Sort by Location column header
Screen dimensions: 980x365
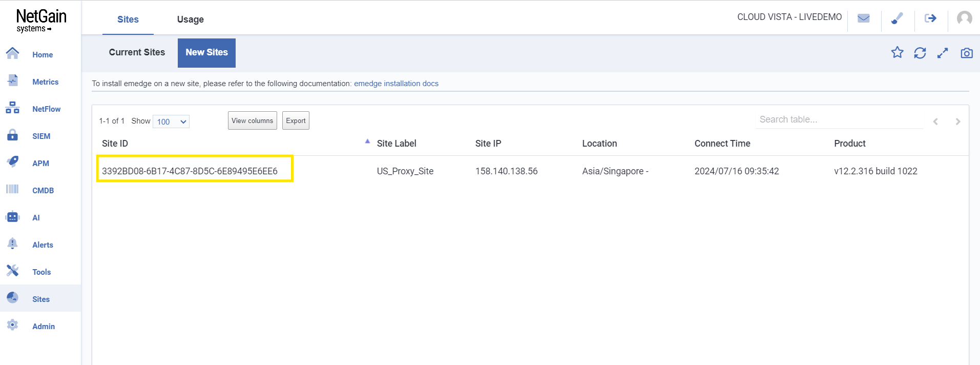[x=599, y=144]
